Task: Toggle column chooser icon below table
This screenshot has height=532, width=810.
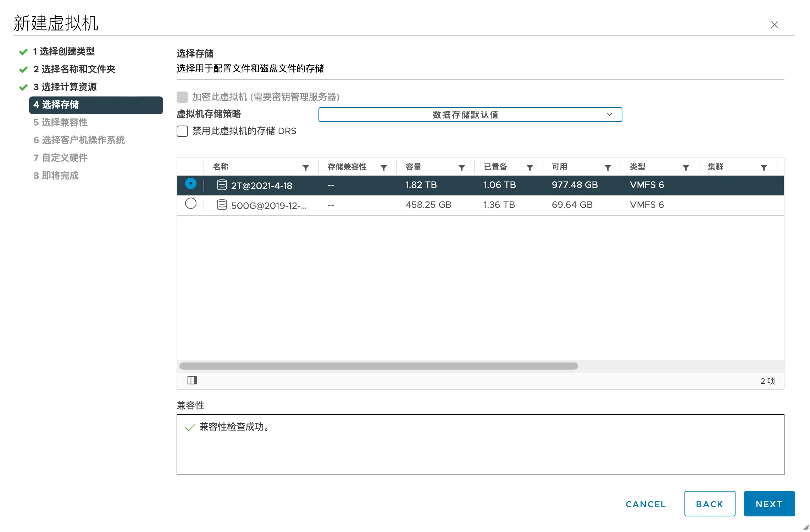Action: (x=192, y=380)
